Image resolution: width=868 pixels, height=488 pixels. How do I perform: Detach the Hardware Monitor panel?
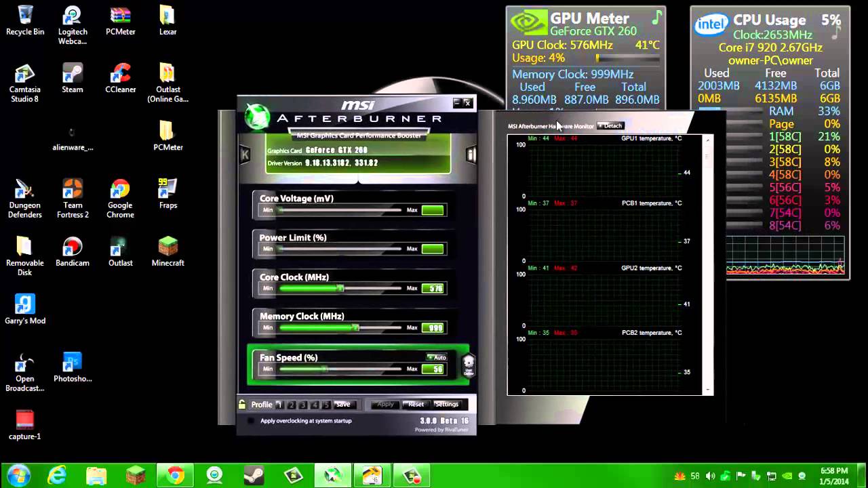click(x=610, y=125)
